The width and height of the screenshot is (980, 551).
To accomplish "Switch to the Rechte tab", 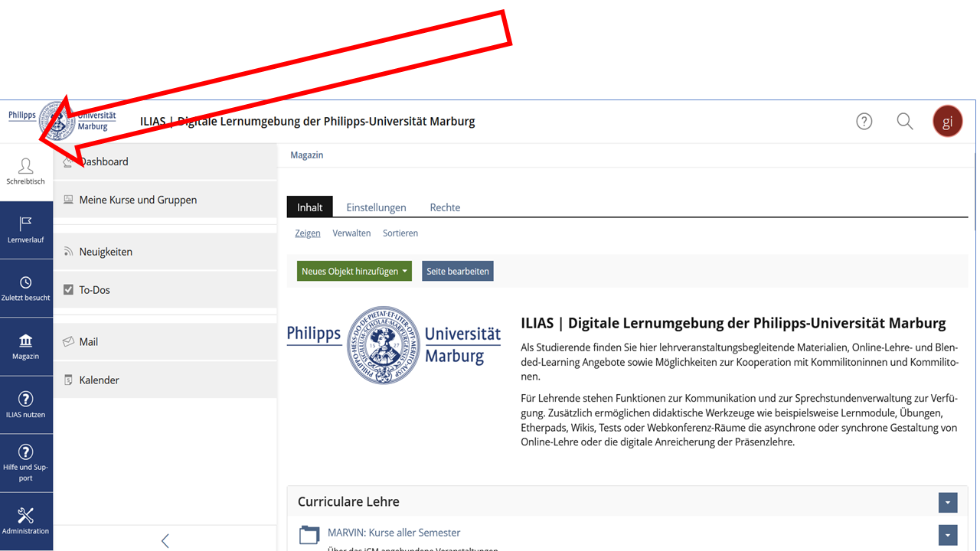I will click(x=445, y=207).
